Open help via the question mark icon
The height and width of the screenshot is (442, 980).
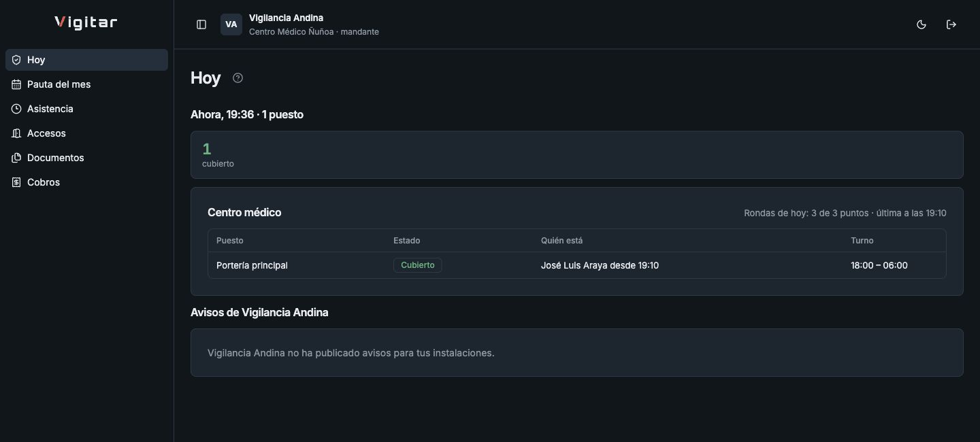(x=238, y=78)
